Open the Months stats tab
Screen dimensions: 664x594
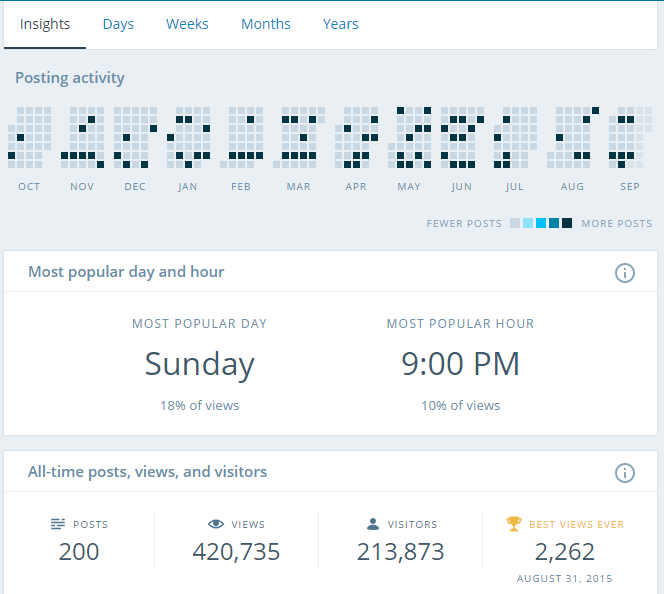(x=266, y=24)
